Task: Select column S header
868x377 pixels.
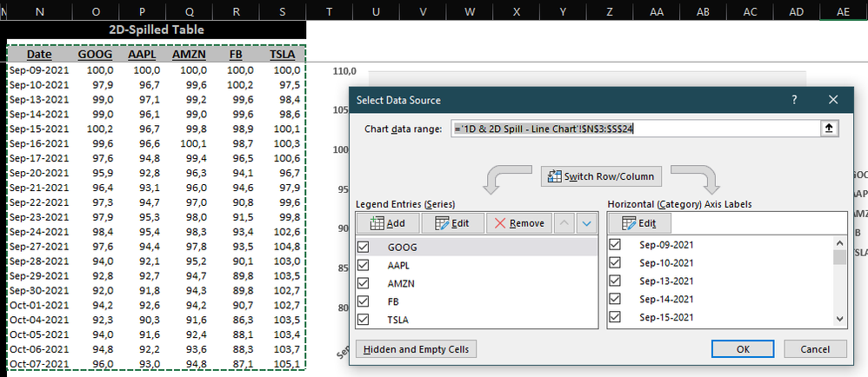Action: [x=283, y=11]
